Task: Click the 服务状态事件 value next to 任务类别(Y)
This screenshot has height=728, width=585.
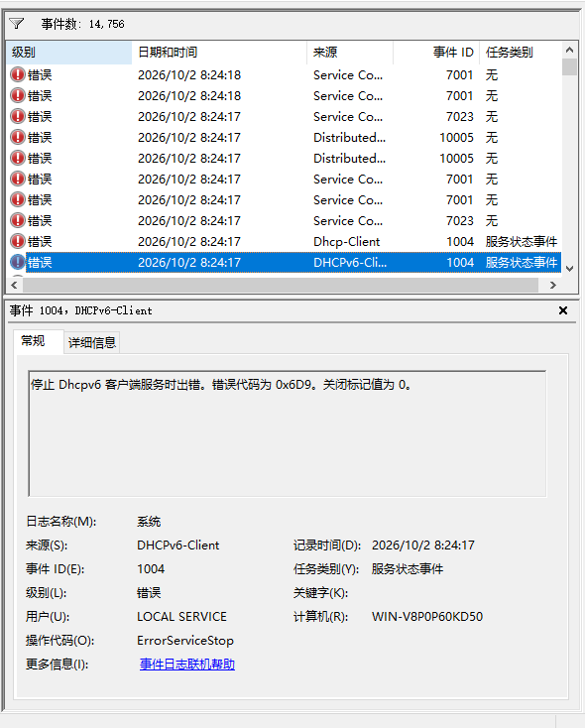Action: point(408,568)
